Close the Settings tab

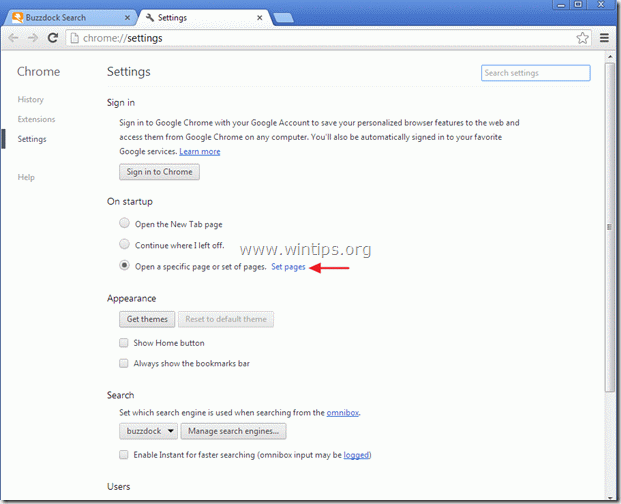tap(259, 18)
